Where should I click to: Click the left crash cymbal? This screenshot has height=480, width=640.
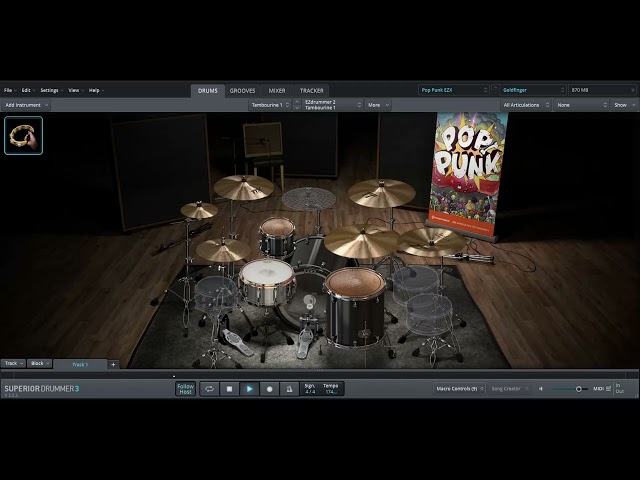pyautogui.click(x=244, y=187)
